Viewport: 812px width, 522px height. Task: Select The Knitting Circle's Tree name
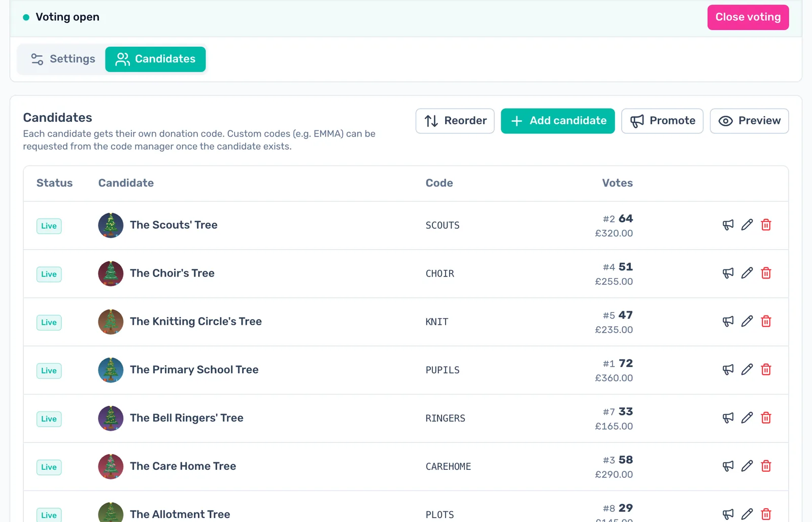point(196,321)
